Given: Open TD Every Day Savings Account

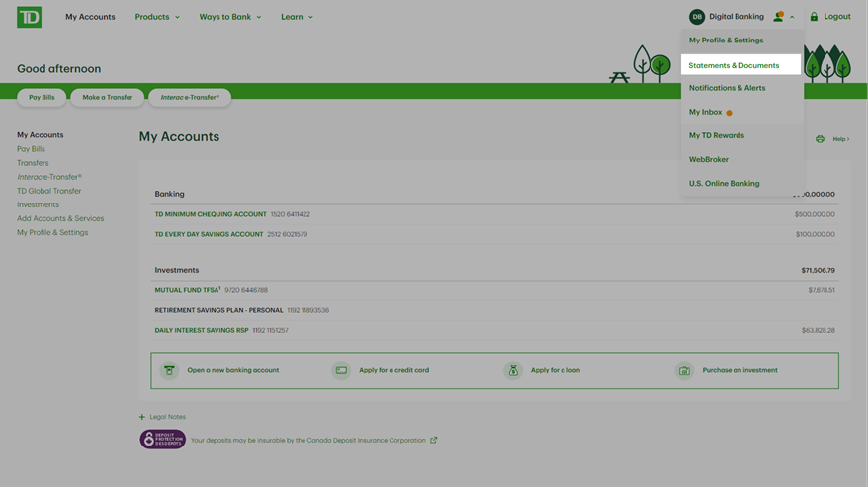Looking at the screenshot, I should [x=209, y=234].
